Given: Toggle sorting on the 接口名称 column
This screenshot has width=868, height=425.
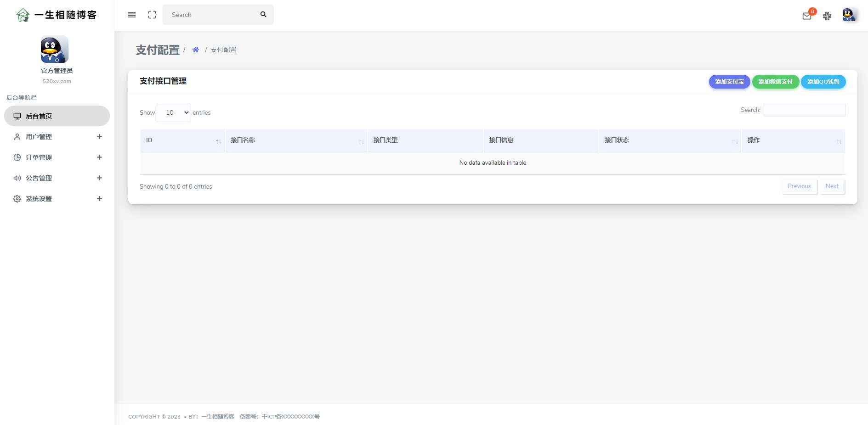Looking at the screenshot, I should [x=361, y=141].
